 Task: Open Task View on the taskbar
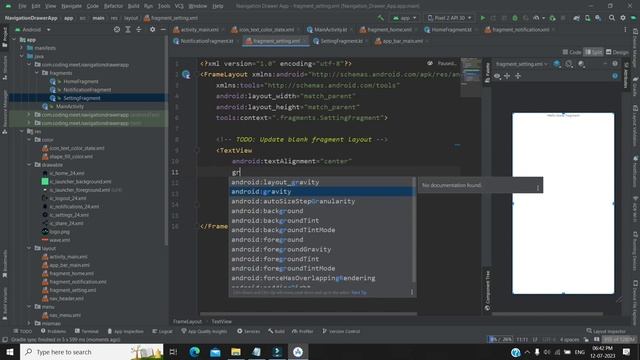pyautogui.click(x=173, y=352)
